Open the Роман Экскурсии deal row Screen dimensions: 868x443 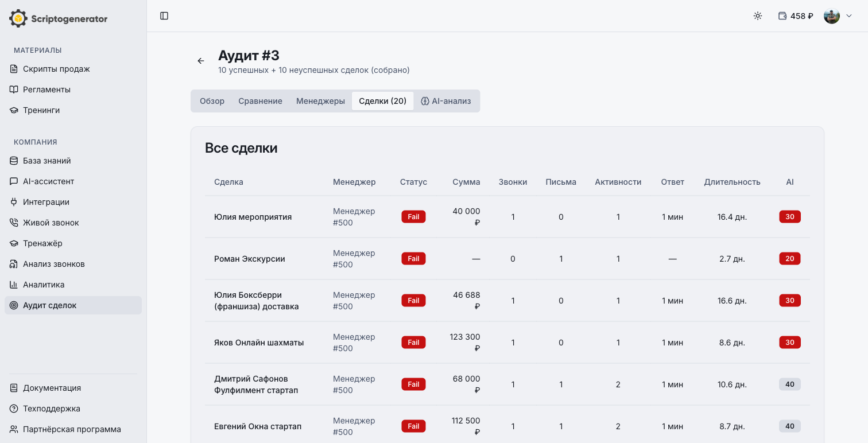pos(249,259)
